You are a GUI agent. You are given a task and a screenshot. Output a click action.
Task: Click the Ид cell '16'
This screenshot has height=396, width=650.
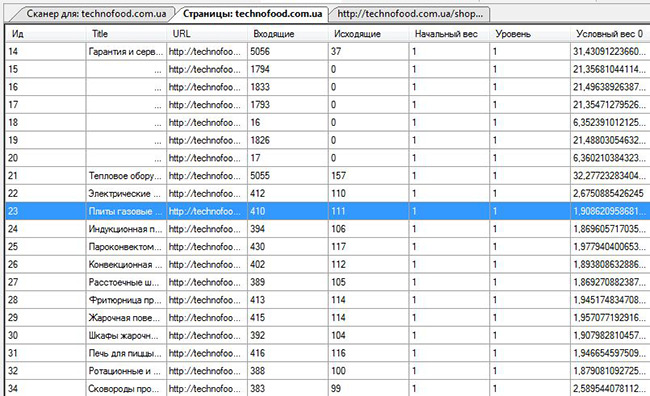46,87
